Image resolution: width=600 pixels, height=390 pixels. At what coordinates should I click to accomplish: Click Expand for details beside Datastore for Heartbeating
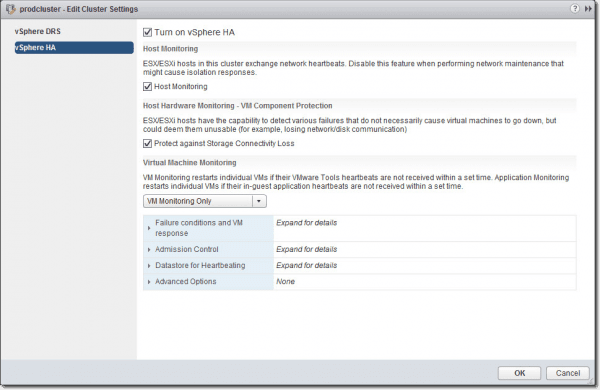coord(307,265)
